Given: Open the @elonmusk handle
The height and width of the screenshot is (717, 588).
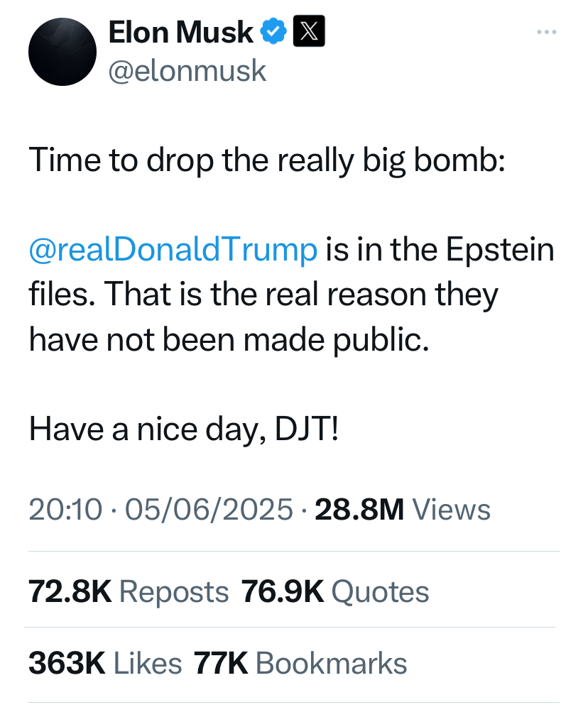Looking at the screenshot, I should (x=187, y=71).
